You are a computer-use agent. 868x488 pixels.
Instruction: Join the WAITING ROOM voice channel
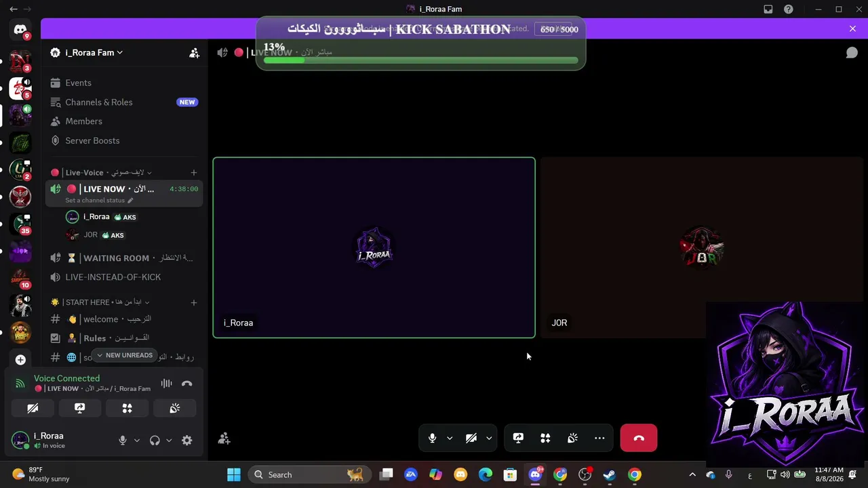coord(124,258)
